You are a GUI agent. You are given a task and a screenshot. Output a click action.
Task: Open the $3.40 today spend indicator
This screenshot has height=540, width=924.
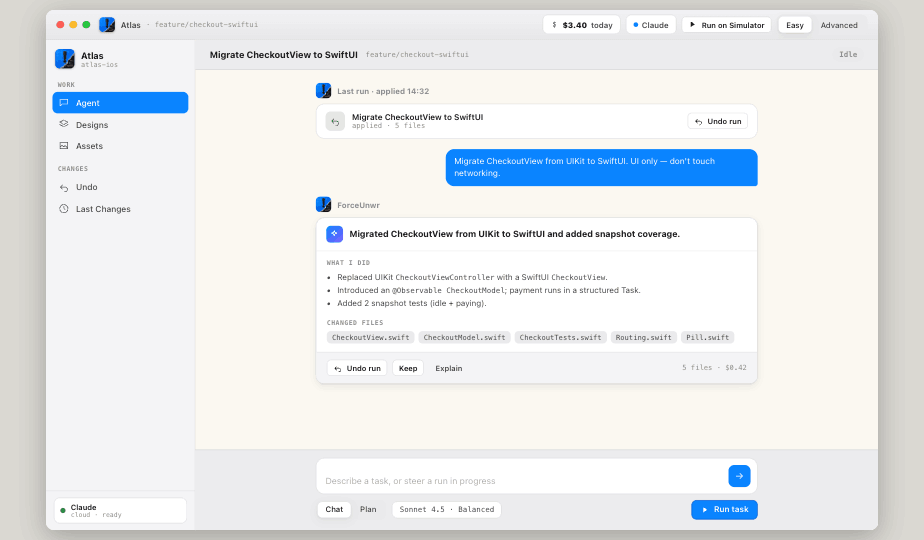(x=582, y=25)
